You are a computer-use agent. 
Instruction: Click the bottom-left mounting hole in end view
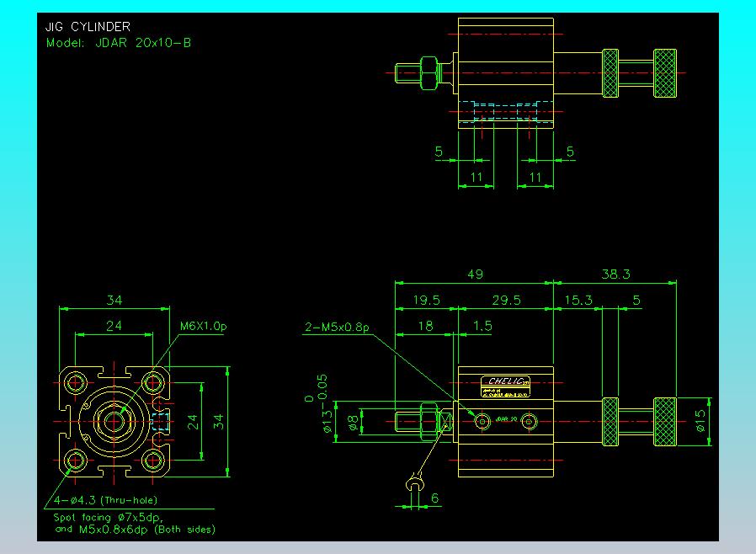(x=75, y=461)
